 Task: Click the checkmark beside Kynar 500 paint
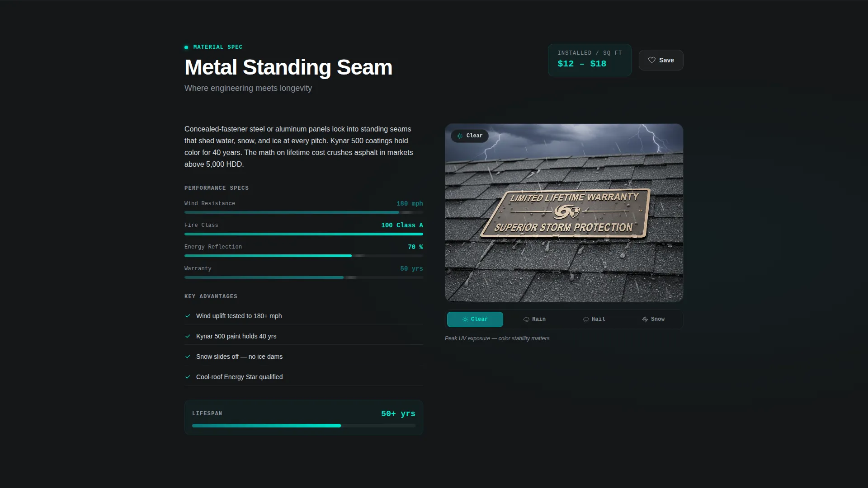[x=188, y=336]
